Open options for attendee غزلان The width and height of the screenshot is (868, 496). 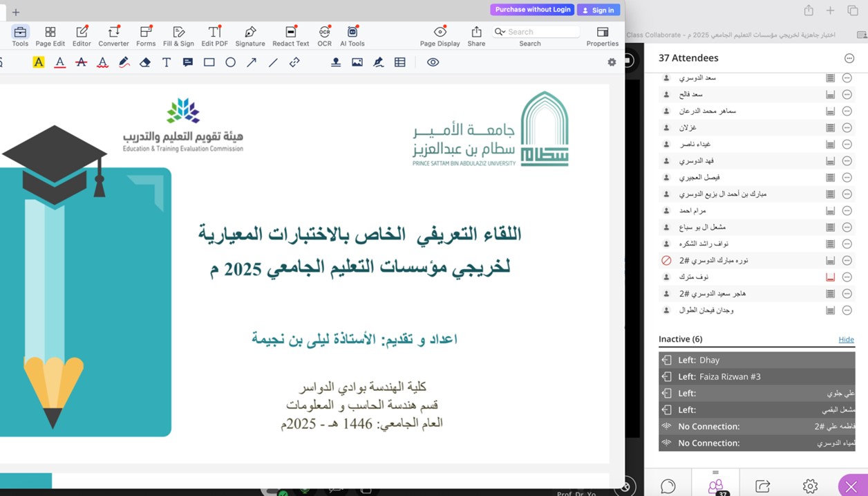(847, 128)
